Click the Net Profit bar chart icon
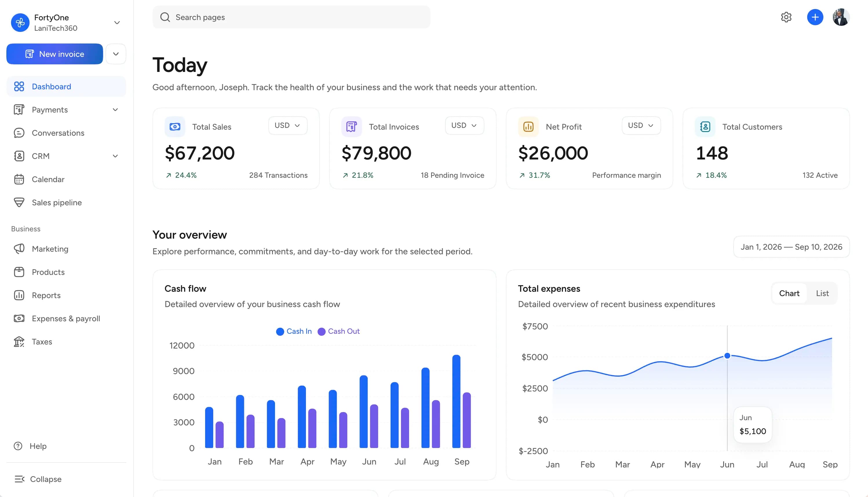 pos(528,127)
